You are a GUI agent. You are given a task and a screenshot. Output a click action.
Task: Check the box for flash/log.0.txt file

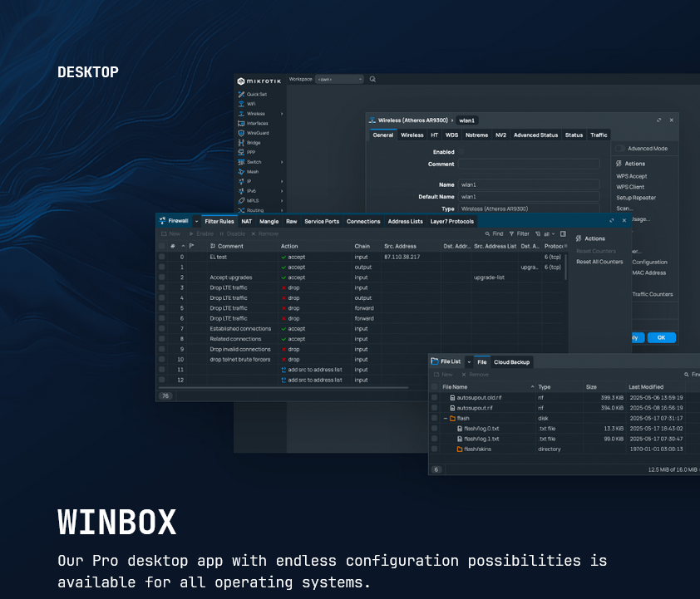pos(434,428)
